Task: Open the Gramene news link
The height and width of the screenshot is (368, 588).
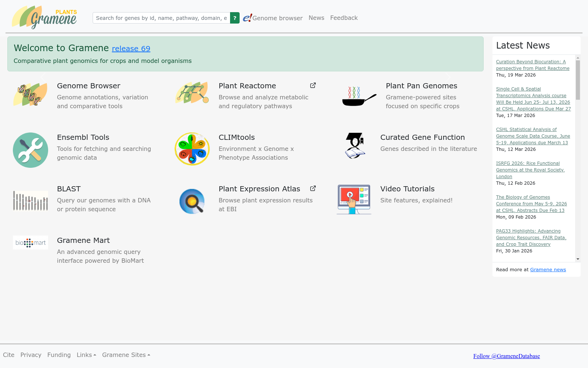Action: 548,270
